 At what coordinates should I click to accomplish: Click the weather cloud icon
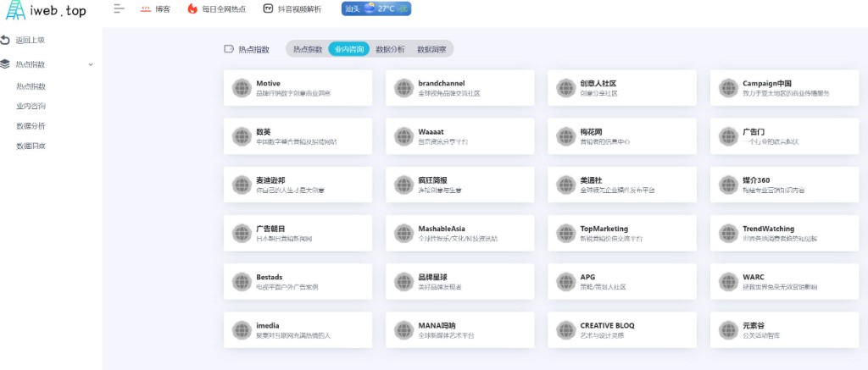click(370, 8)
